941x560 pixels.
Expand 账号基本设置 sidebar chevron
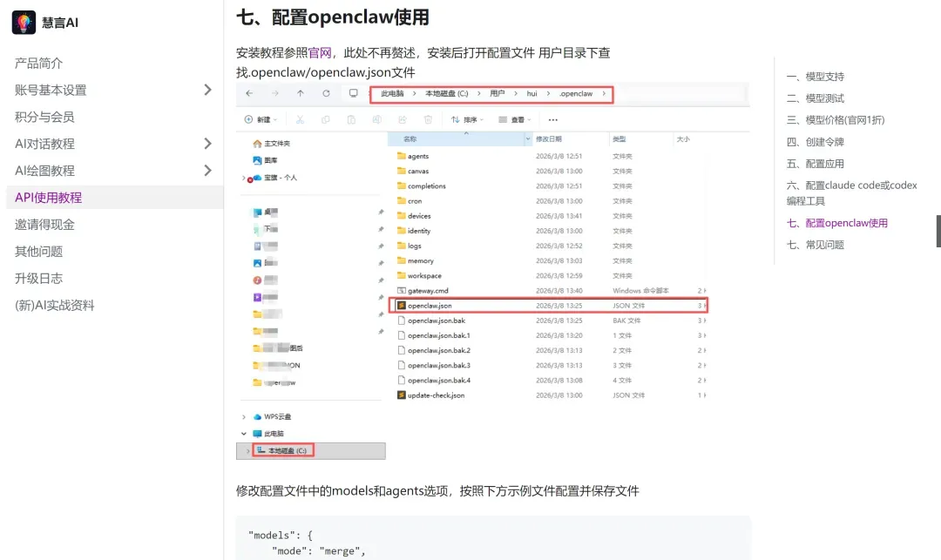pyautogui.click(x=207, y=90)
